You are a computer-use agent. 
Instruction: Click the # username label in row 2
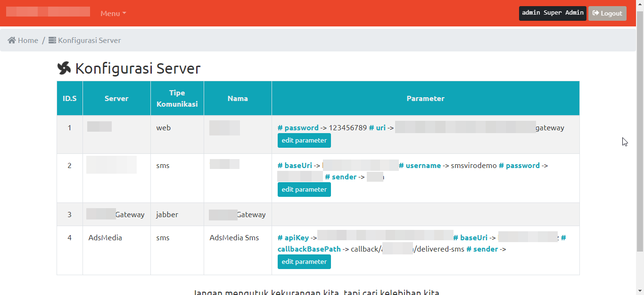click(x=420, y=166)
